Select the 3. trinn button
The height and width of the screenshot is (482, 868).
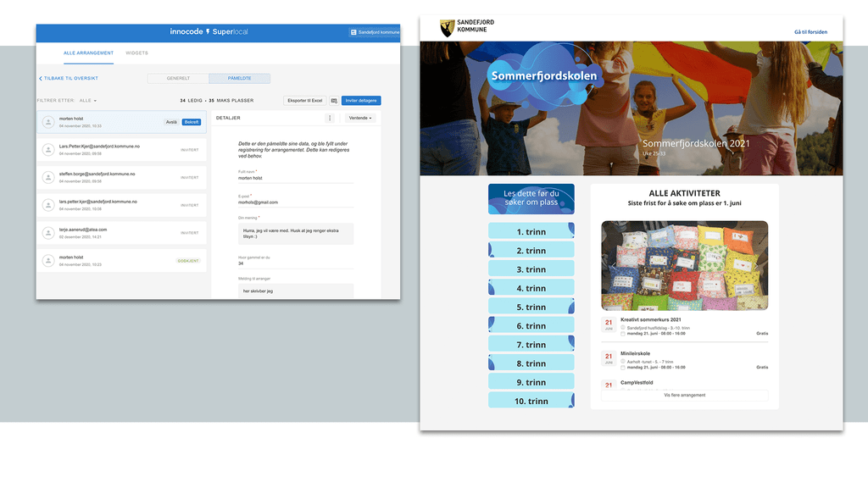click(531, 269)
